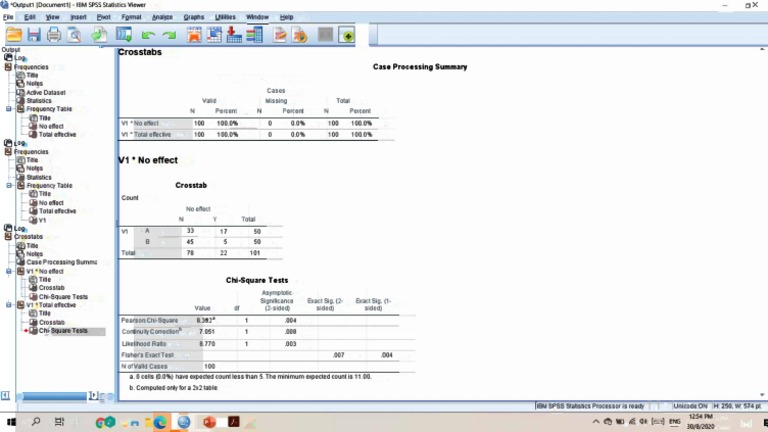Click the Chi-Square Tests table title
Viewport: 768px width, 432px height.
click(257, 280)
